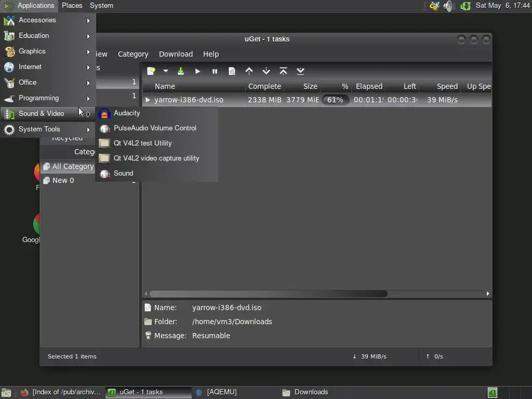Sort by the Complete column header
This screenshot has height=399, width=532.
(264, 86)
